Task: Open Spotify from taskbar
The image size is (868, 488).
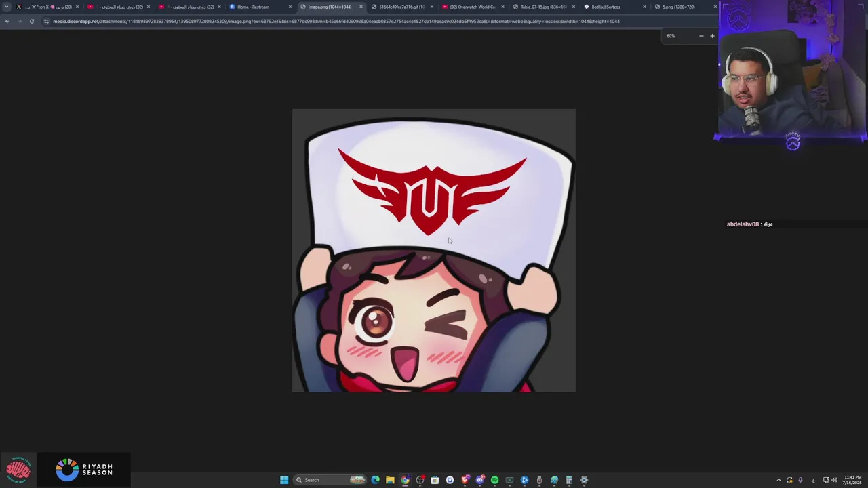Action: point(495,480)
